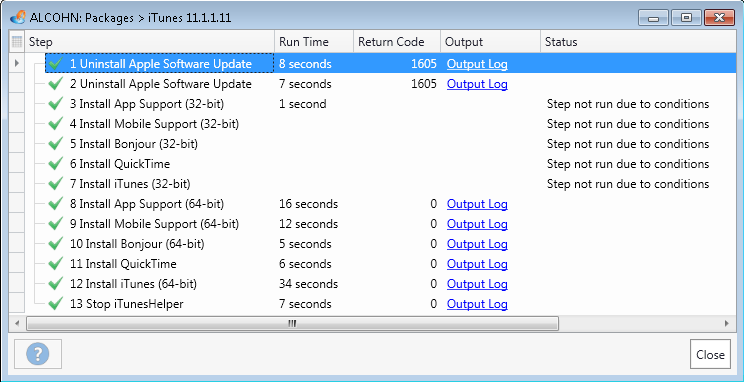Minimize the ALCOHN Packages window
The width and height of the screenshot is (744, 382).
[x=653, y=18]
